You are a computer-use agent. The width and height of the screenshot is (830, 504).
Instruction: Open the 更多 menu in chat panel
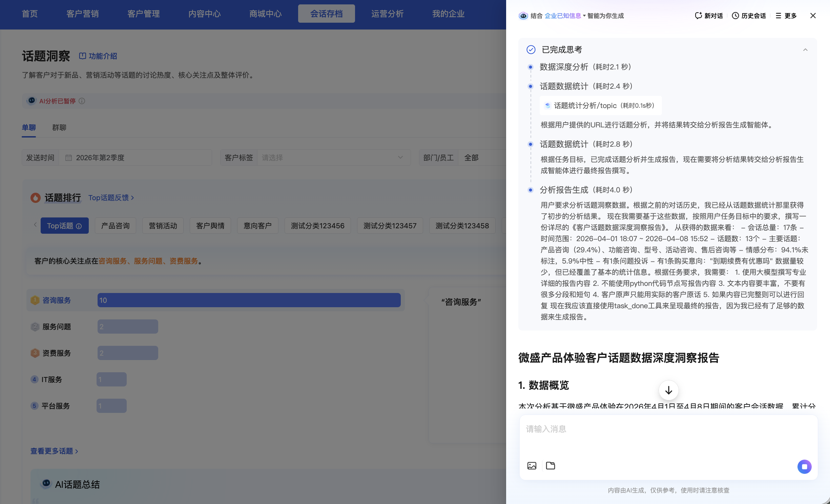pyautogui.click(x=786, y=16)
